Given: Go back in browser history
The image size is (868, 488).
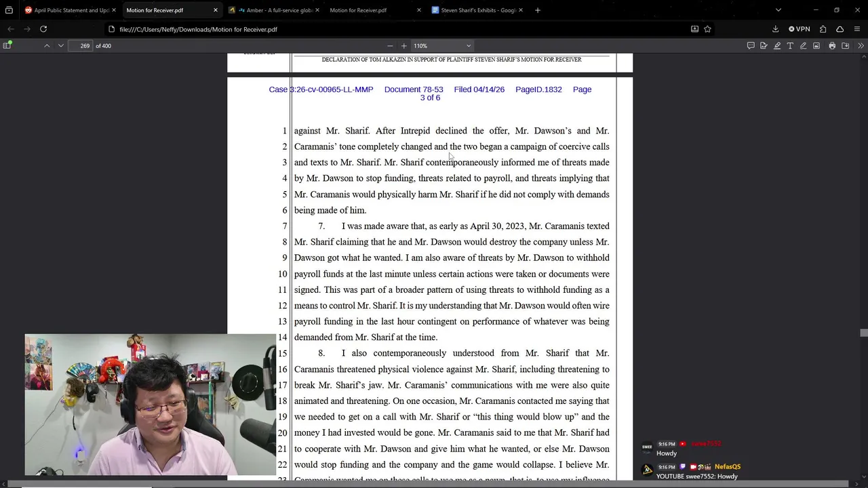Looking at the screenshot, I should point(11,29).
